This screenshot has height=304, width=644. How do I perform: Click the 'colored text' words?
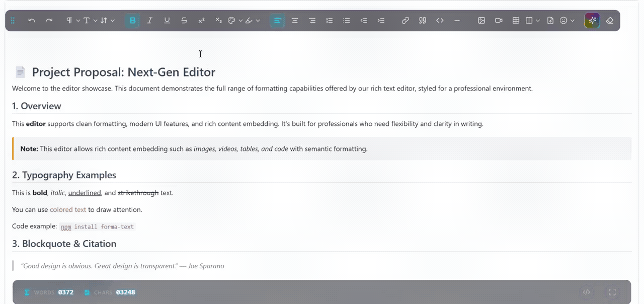68,209
